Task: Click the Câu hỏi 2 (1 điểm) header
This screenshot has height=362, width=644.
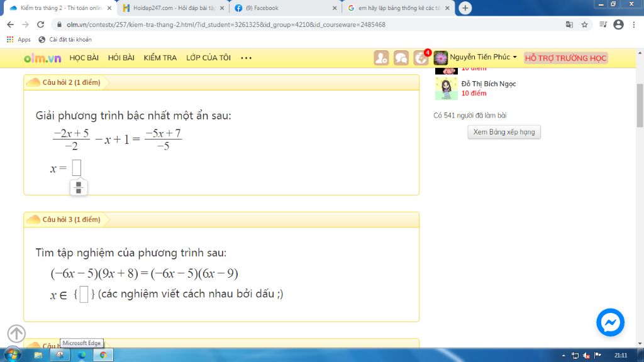Action: click(x=72, y=82)
